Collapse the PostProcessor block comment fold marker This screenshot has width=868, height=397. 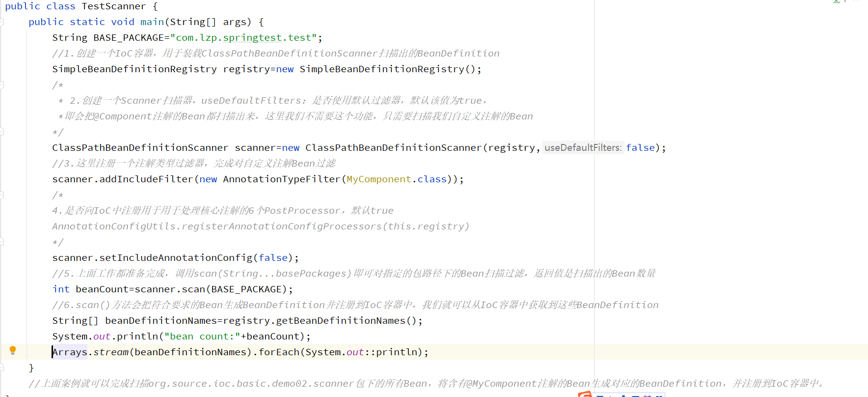2,195
